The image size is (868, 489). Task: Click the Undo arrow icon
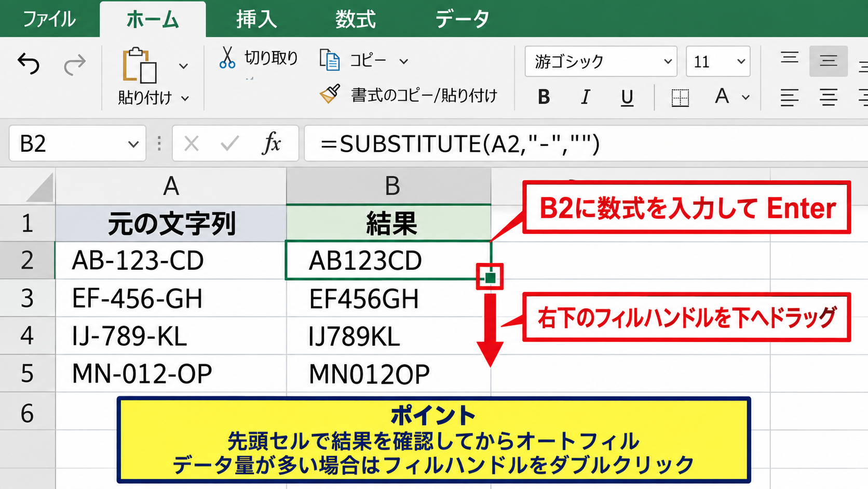pyautogui.click(x=29, y=64)
